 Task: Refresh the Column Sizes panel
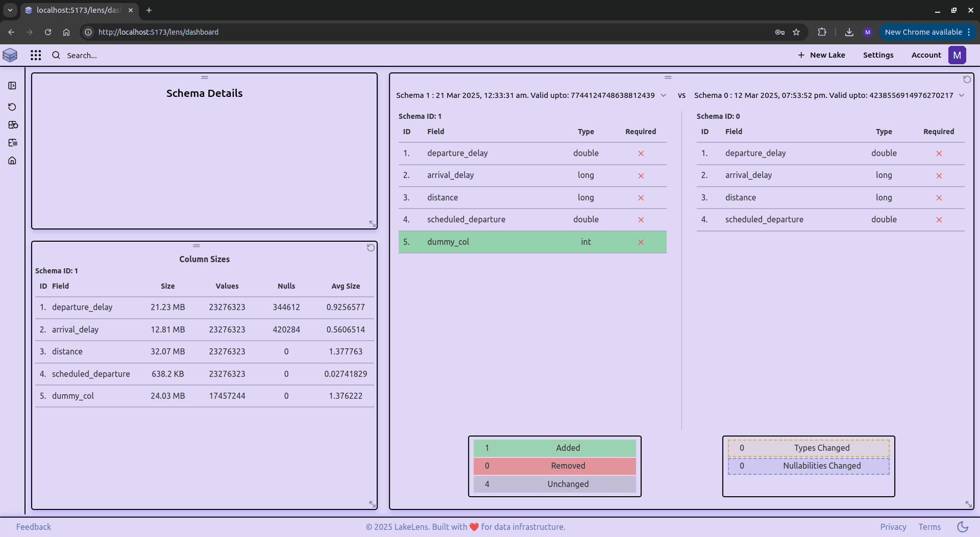click(371, 248)
